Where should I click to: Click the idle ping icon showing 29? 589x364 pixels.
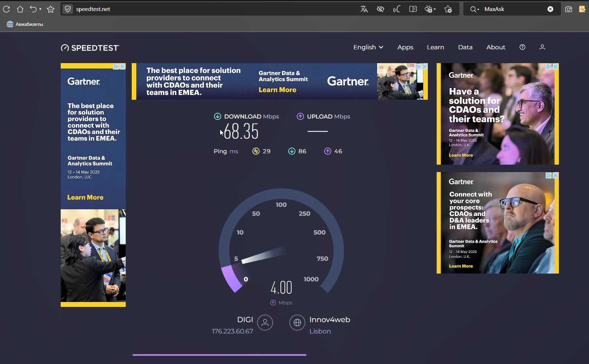tap(256, 151)
